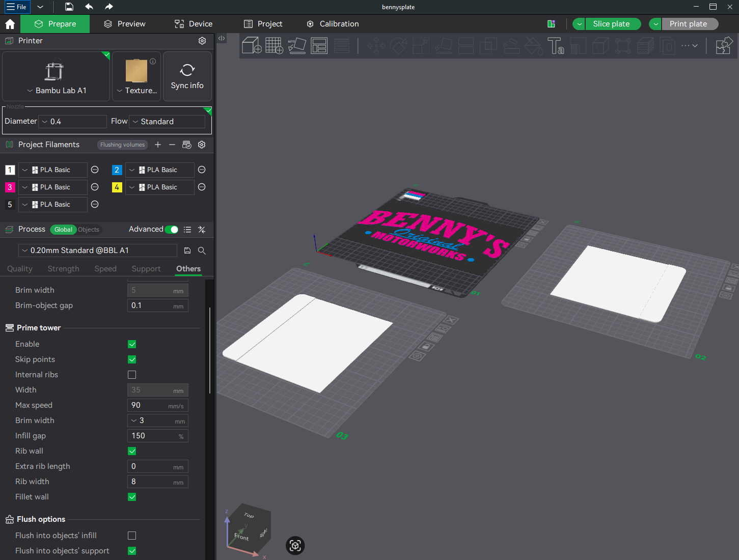Open the Textured plate type dropdown
739x560 pixels.
pos(136,91)
